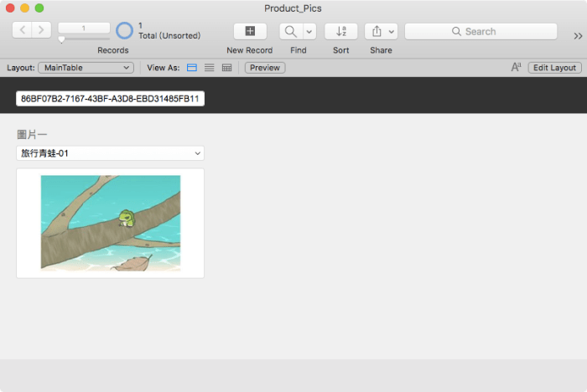Image resolution: width=587 pixels, height=392 pixels.
Task: Switch to Form view
Action: click(x=192, y=67)
